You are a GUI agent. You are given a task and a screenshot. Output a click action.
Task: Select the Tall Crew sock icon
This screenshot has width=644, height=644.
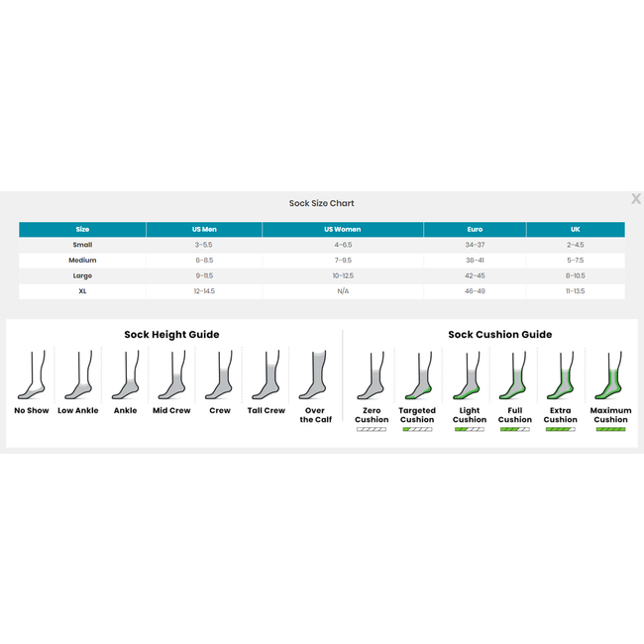click(267, 376)
